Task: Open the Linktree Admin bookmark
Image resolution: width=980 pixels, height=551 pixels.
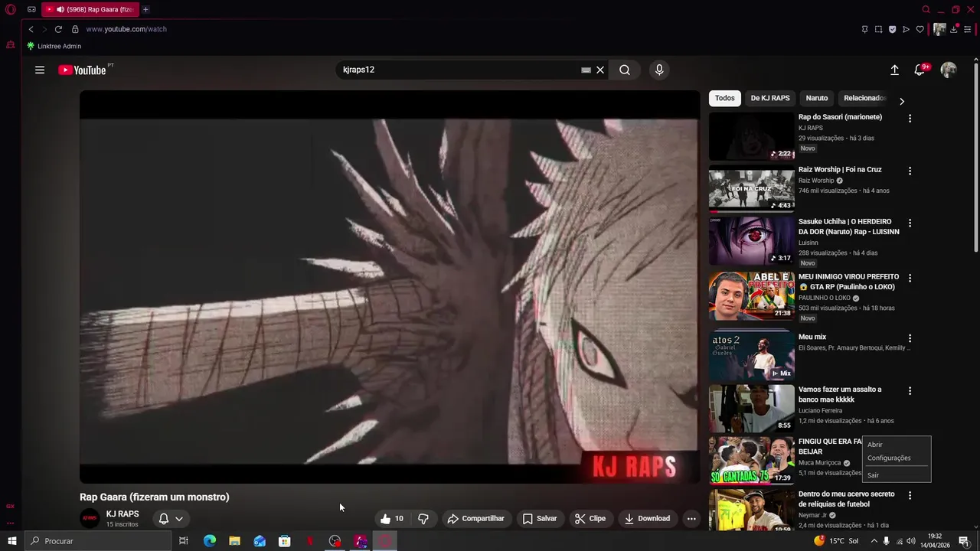Action: click(54, 46)
